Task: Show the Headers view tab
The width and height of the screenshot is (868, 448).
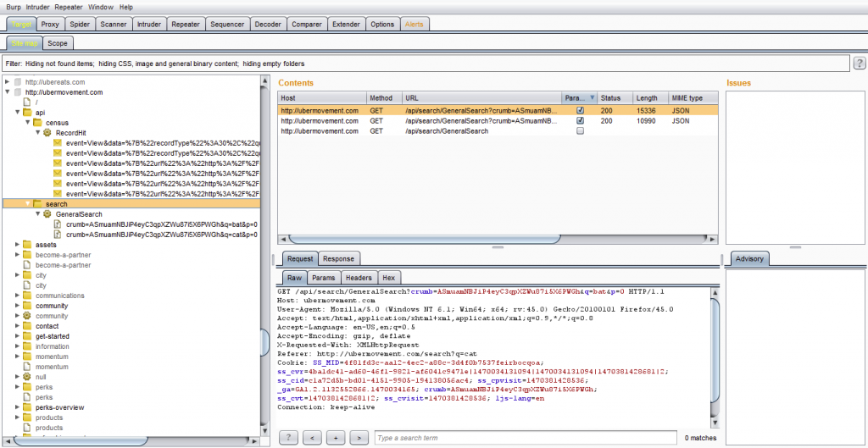Action: 359,278
